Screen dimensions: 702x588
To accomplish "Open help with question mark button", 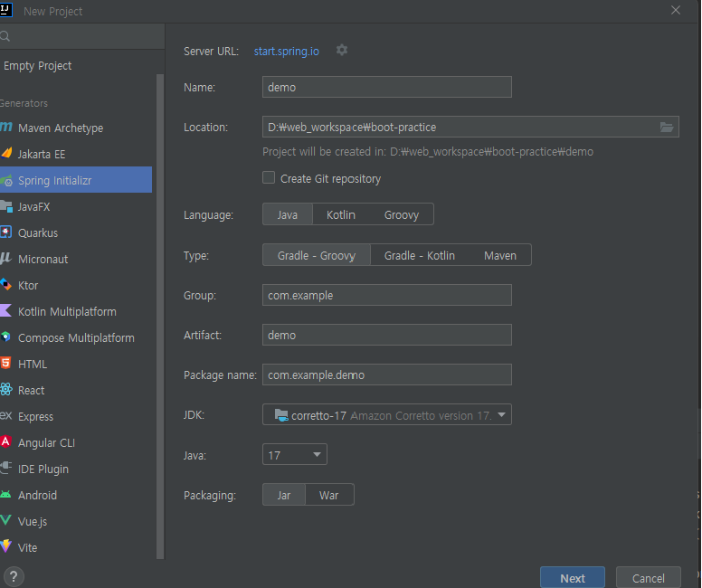I will point(14,577).
